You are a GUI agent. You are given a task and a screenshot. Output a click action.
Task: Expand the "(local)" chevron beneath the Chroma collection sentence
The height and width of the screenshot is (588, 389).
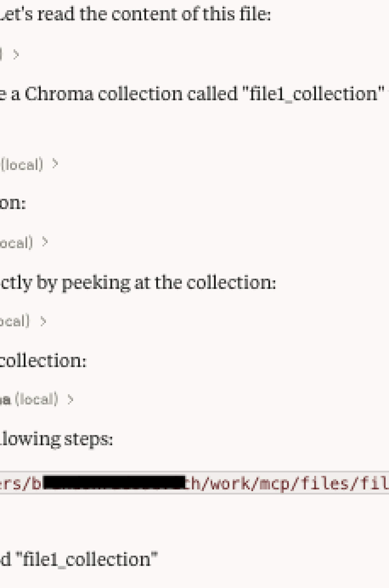tap(55, 164)
